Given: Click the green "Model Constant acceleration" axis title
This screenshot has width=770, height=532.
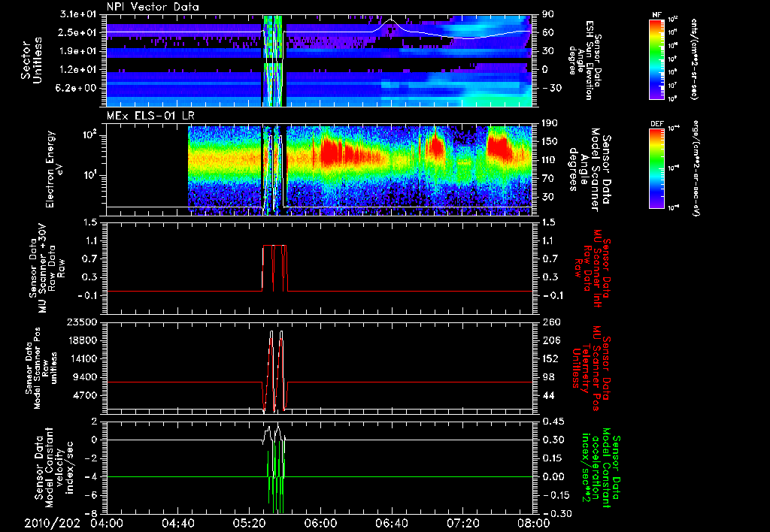Looking at the screenshot, I should [601, 469].
